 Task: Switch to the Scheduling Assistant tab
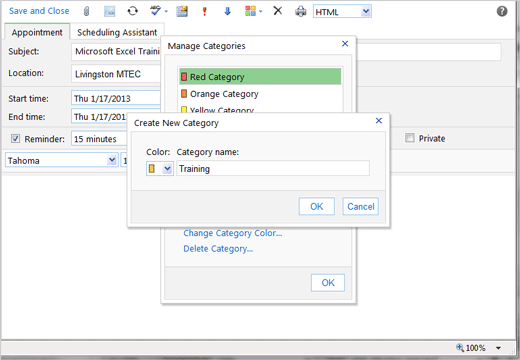point(117,32)
